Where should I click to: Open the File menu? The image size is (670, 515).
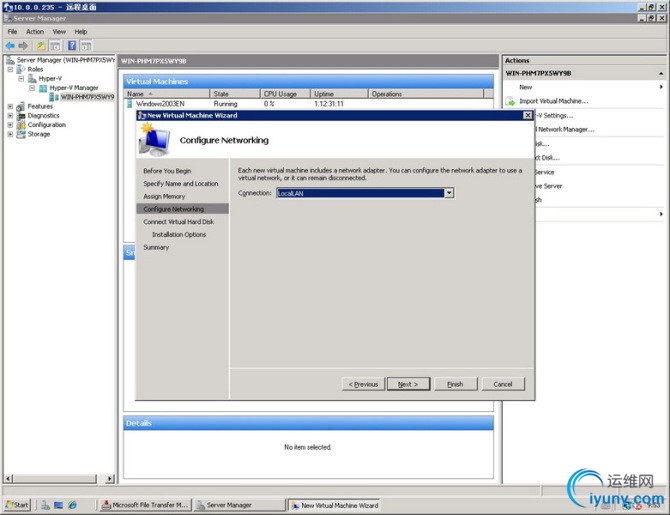pos(12,32)
